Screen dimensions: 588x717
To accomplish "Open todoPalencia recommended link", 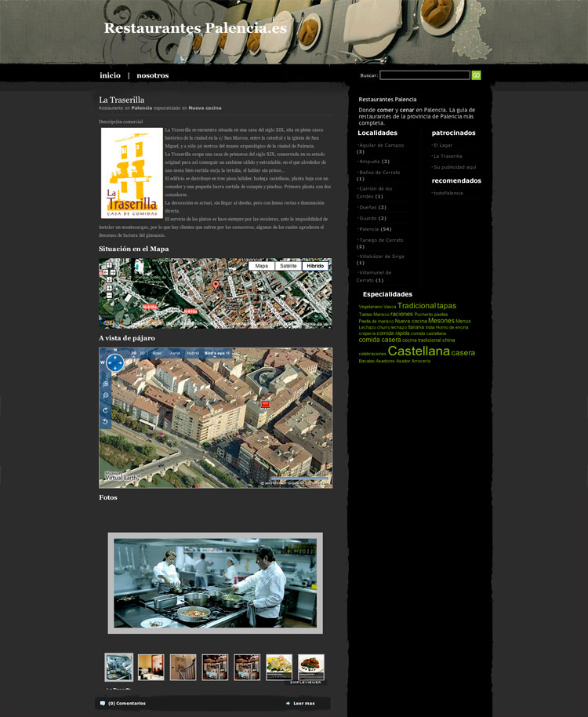I will (448, 193).
